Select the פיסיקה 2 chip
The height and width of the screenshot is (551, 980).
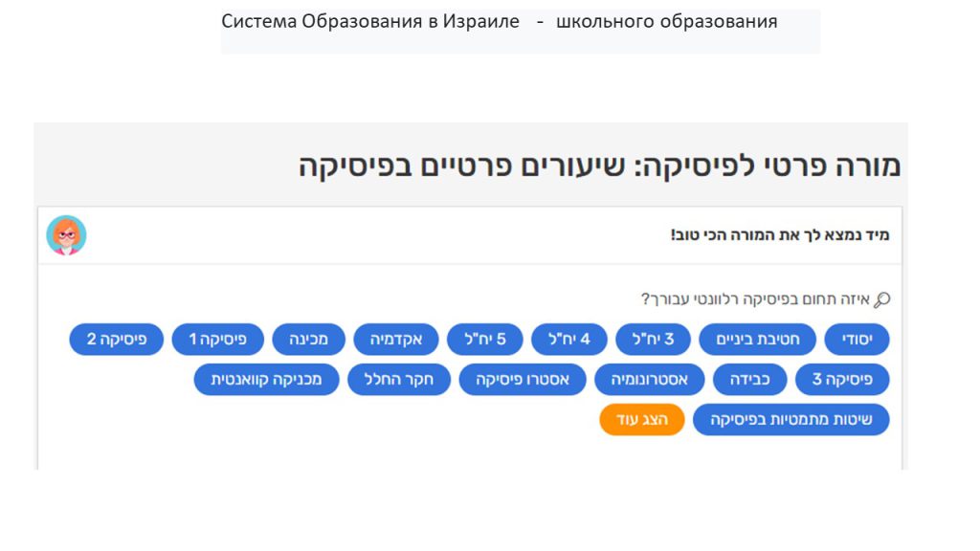pyautogui.click(x=117, y=340)
